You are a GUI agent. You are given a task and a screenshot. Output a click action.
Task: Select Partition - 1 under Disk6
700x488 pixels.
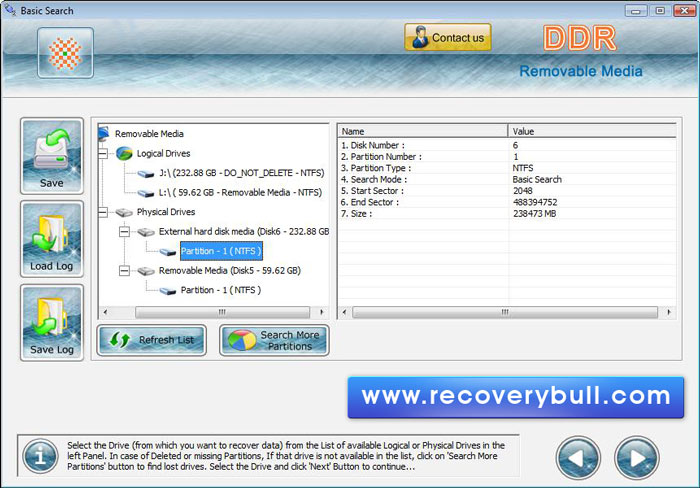[x=221, y=251]
